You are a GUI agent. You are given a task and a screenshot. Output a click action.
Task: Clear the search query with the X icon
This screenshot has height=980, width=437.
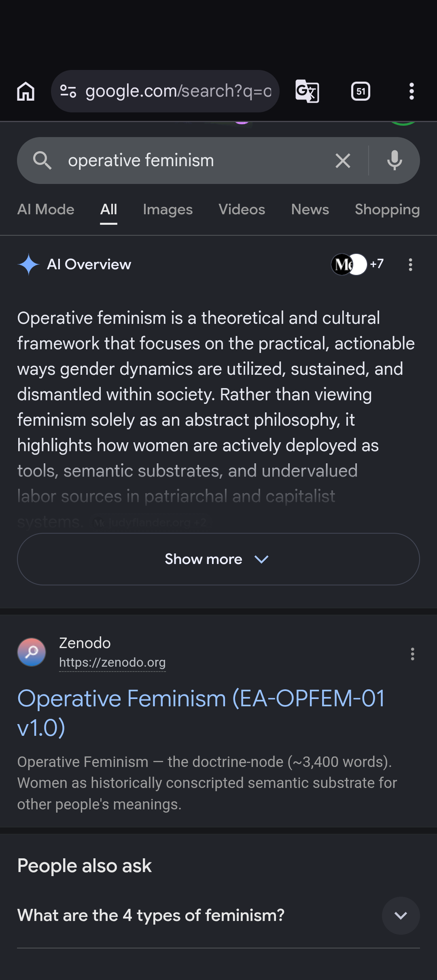343,161
